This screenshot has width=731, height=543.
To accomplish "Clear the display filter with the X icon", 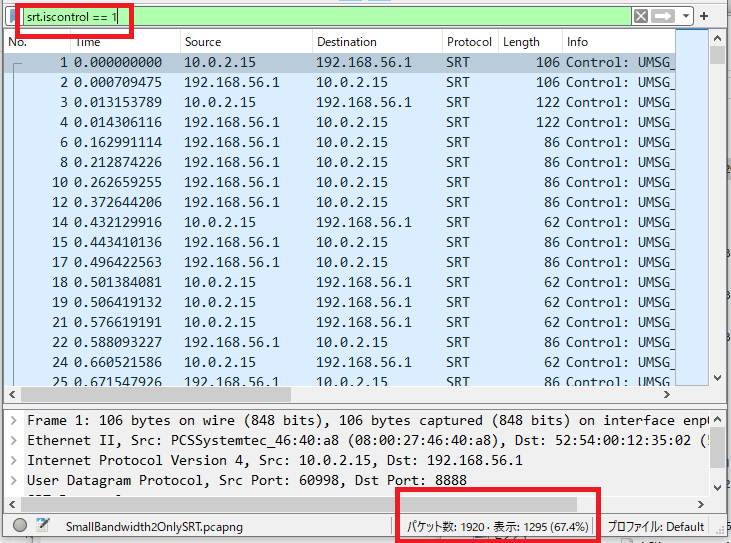I will pyautogui.click(x=641, y=16).
